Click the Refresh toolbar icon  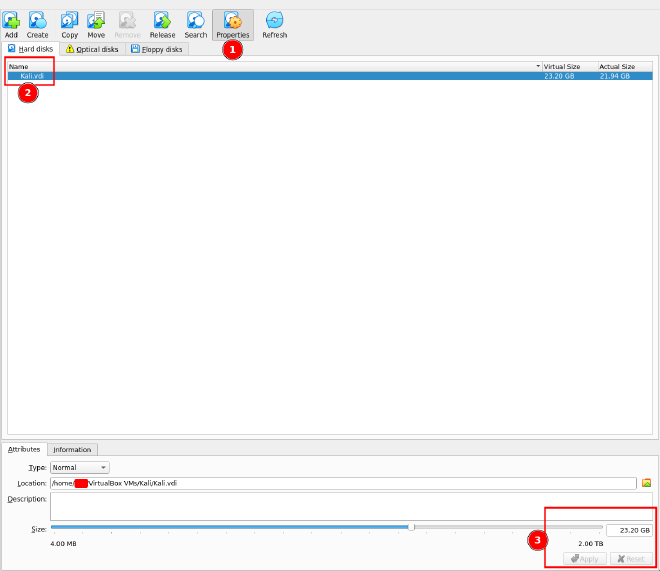274,24
